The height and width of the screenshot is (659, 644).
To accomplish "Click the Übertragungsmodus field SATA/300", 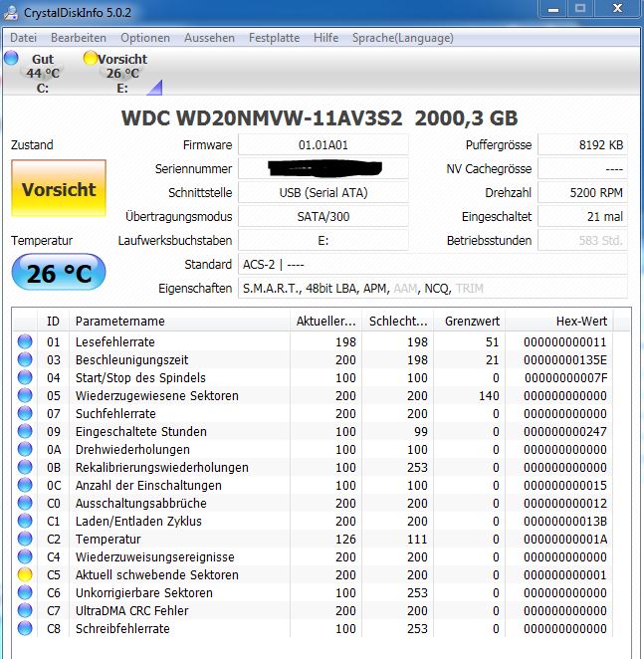I will point(322,216).
